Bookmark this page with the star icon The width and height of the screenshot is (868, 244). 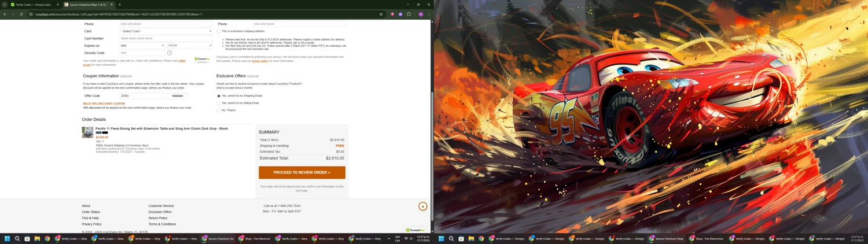(381, 14)
